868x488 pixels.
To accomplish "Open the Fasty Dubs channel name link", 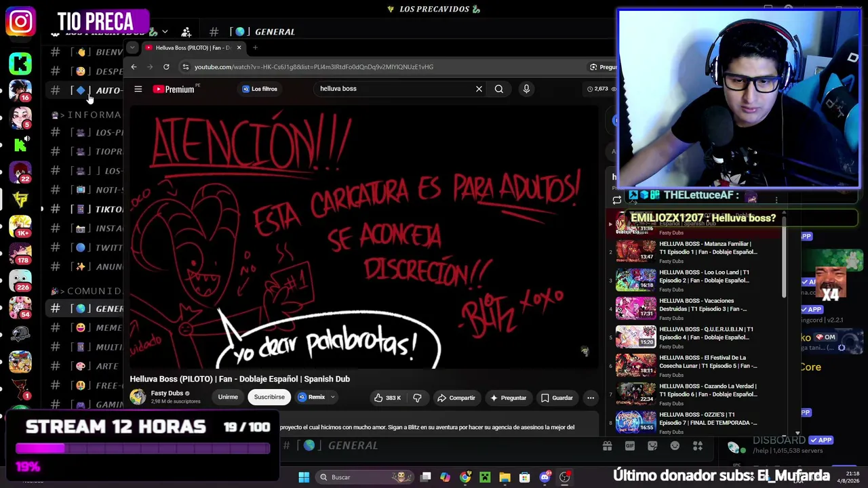I will coord(167,393).
